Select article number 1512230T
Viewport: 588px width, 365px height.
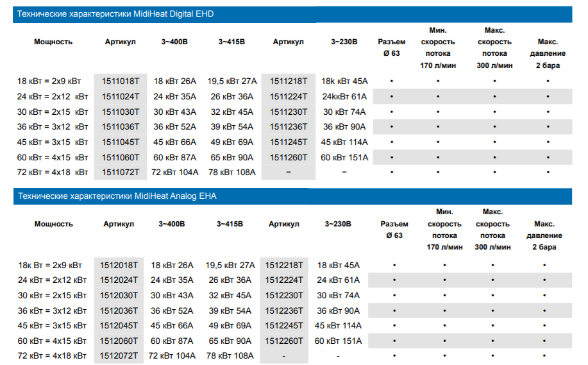coord(284,295)
